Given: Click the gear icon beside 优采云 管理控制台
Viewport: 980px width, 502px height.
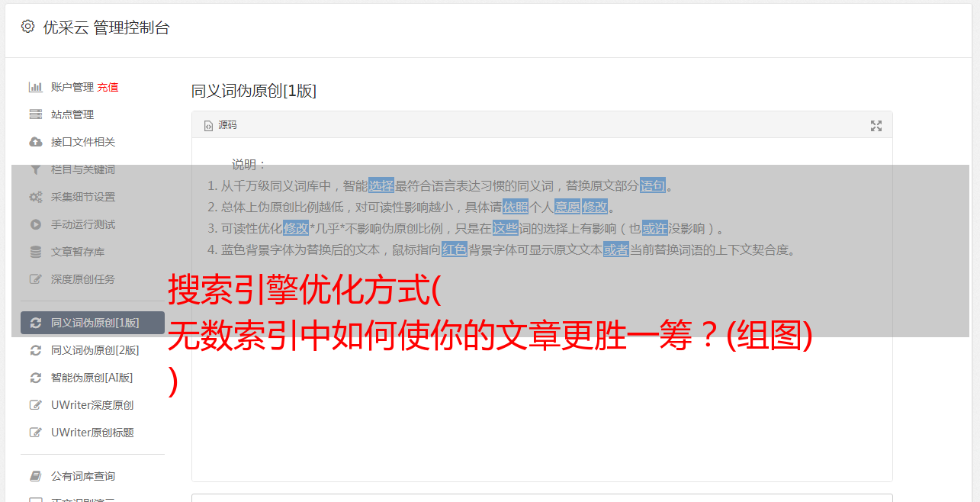Looking at the screenshot, I should coord(27,27).
